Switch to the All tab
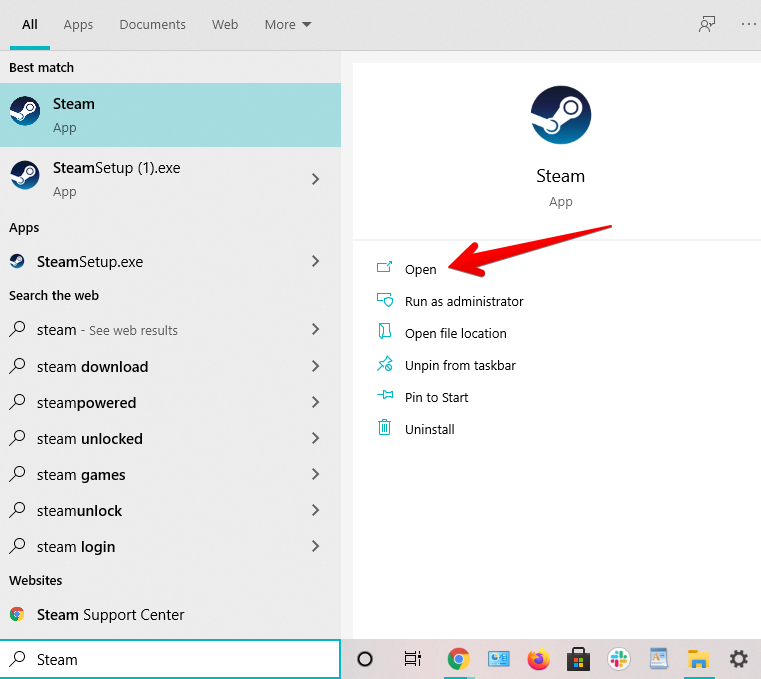This screenshot has width=761, height=679. tap(30, 24)
